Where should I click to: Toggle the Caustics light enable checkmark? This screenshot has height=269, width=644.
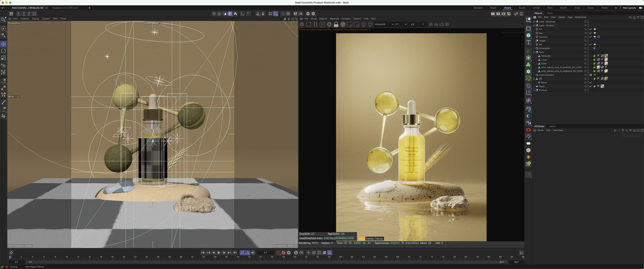tap(591, 37)
